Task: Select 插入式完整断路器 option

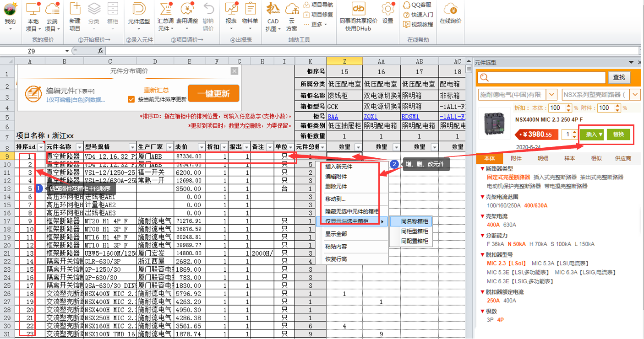Action: pos(555,177)
